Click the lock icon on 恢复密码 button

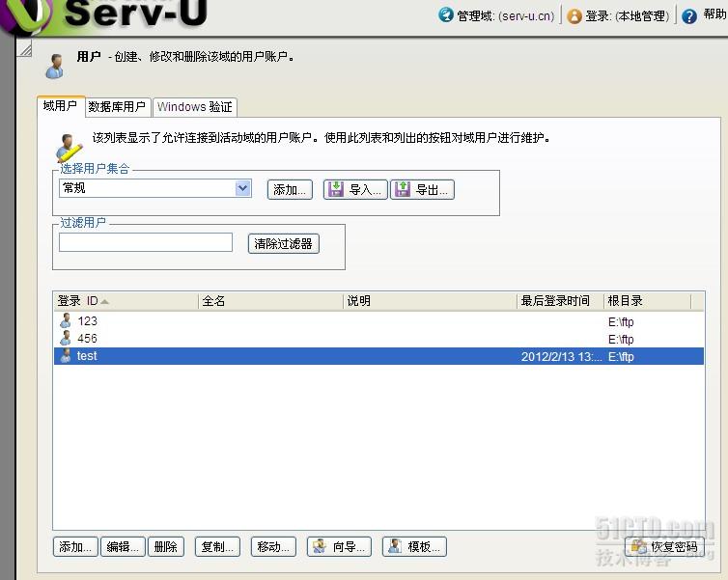[639, 546]
